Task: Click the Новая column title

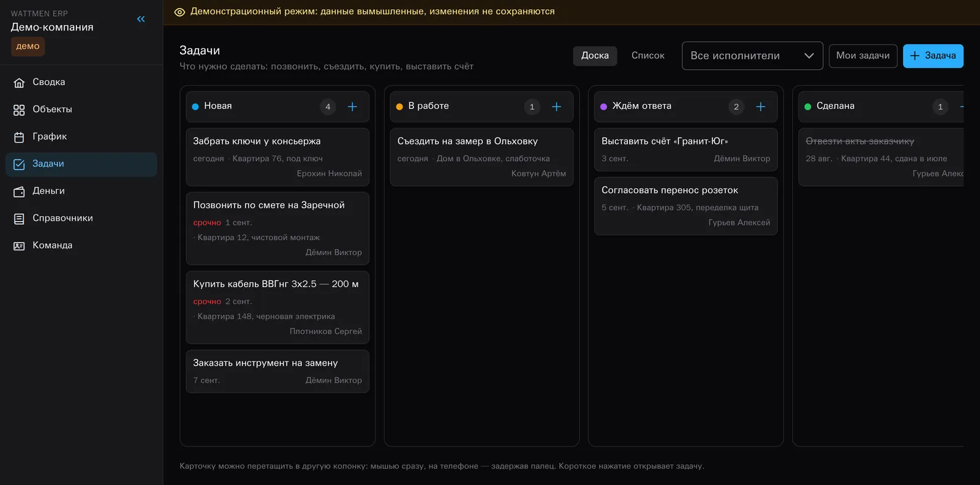Action: (x=217, y=106)
